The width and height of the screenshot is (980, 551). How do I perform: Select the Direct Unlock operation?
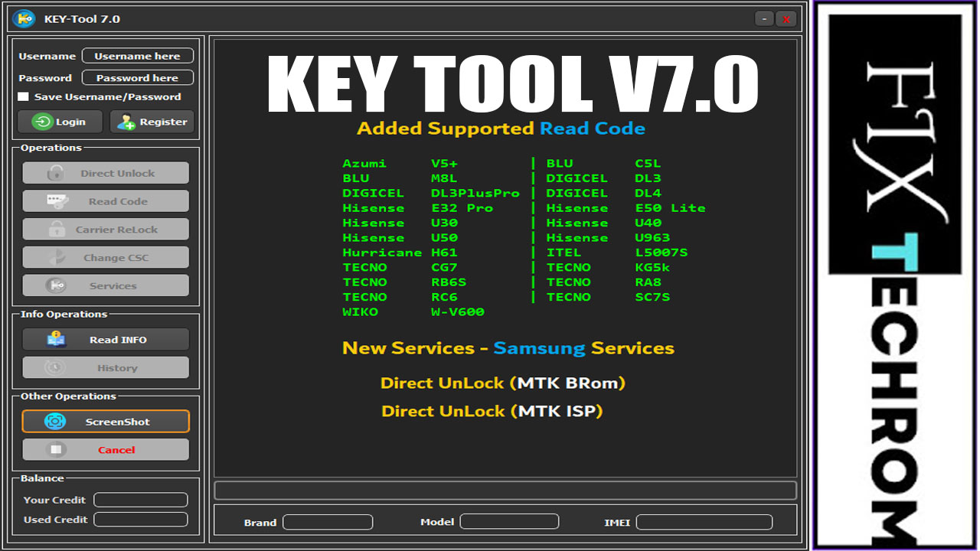(x=106, y=173)
